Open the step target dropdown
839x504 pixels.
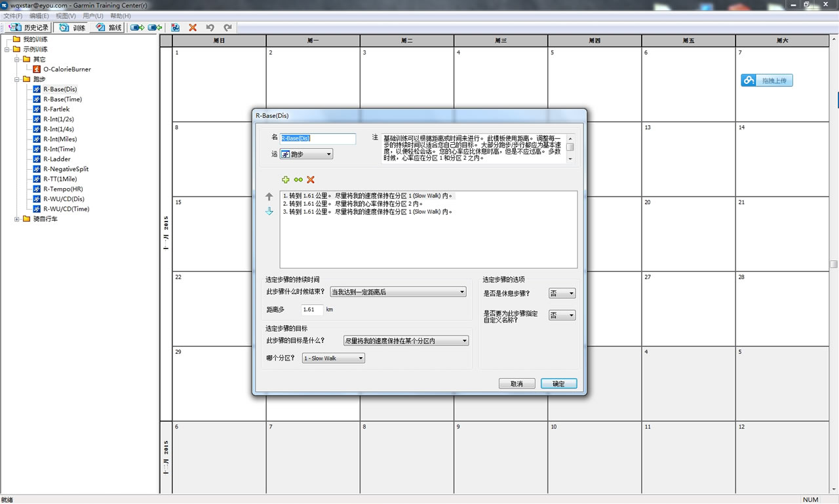pyautogui.click(x=406, y=341)
